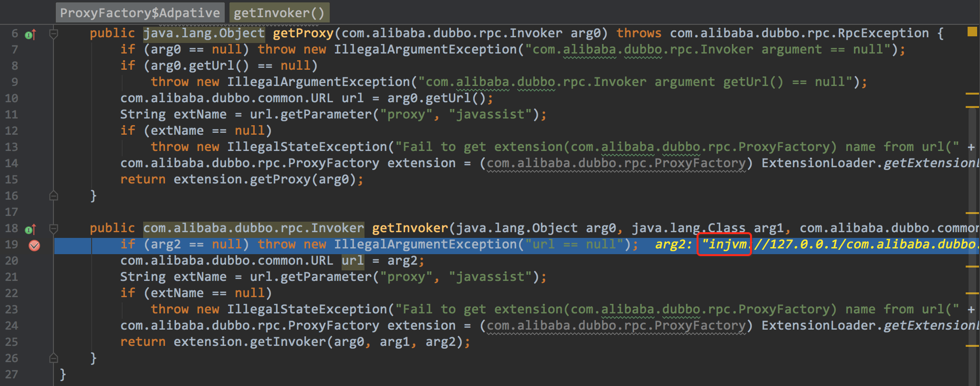Select the ProxyFactory$Adpative breadcrumb
980x386 pixels.
click(x=140, y=12)
